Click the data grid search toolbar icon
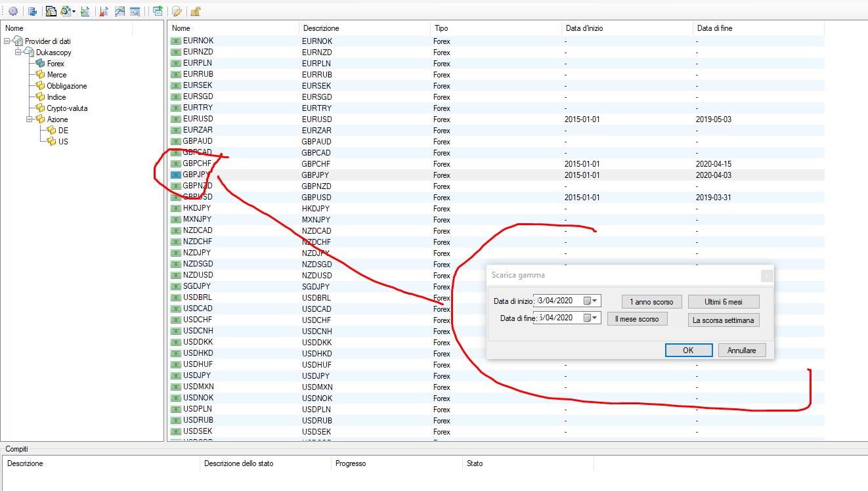The image size is (868, 491). [135, 11]
